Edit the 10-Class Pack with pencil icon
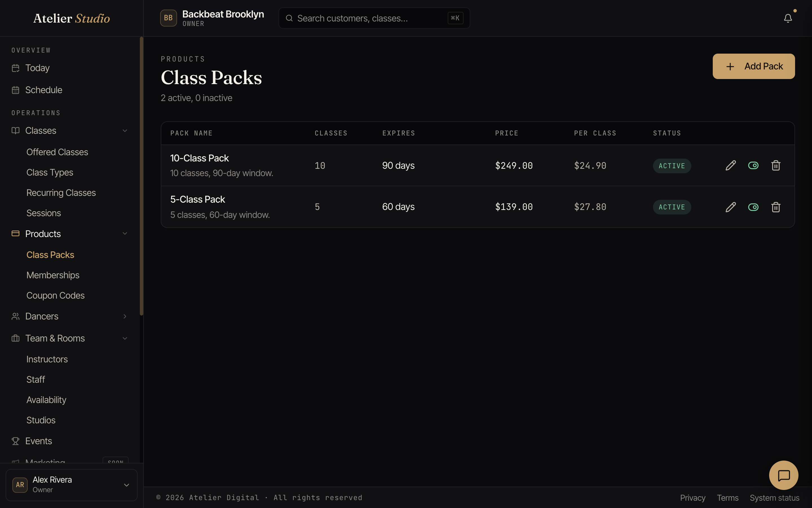 731,165
